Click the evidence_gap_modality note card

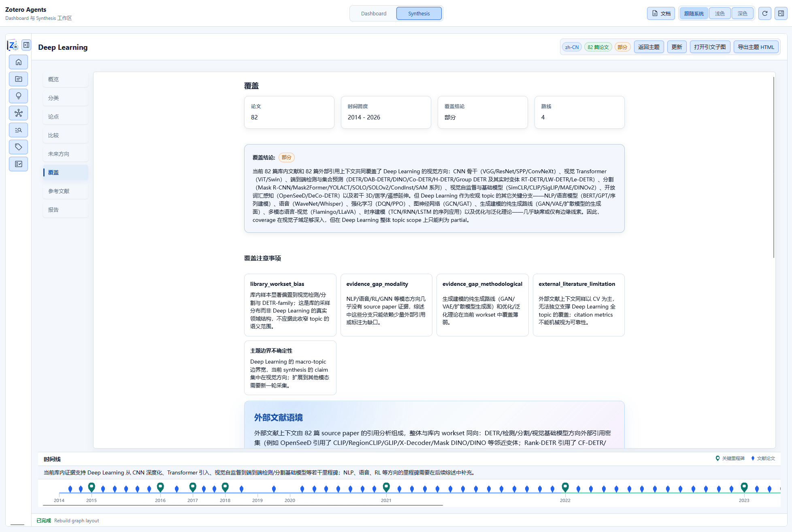(386, 305)
